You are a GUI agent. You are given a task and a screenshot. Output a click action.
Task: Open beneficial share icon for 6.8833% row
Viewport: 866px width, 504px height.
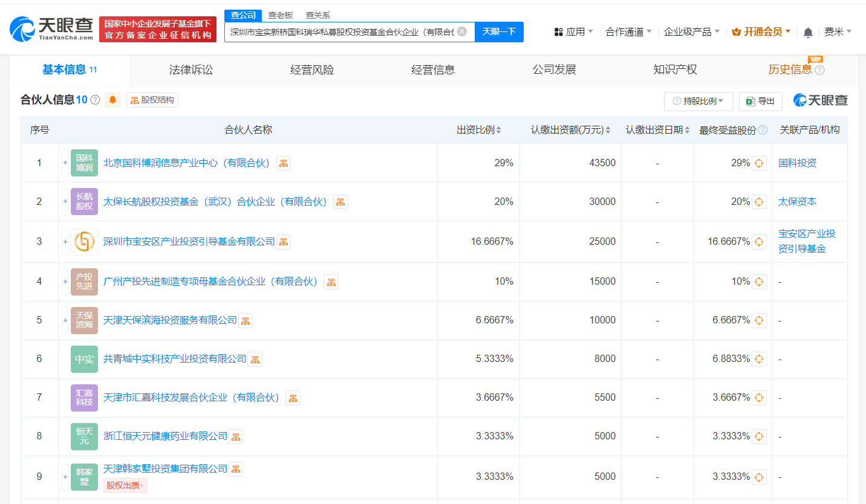pyautogui.click(x=759, y=359)
